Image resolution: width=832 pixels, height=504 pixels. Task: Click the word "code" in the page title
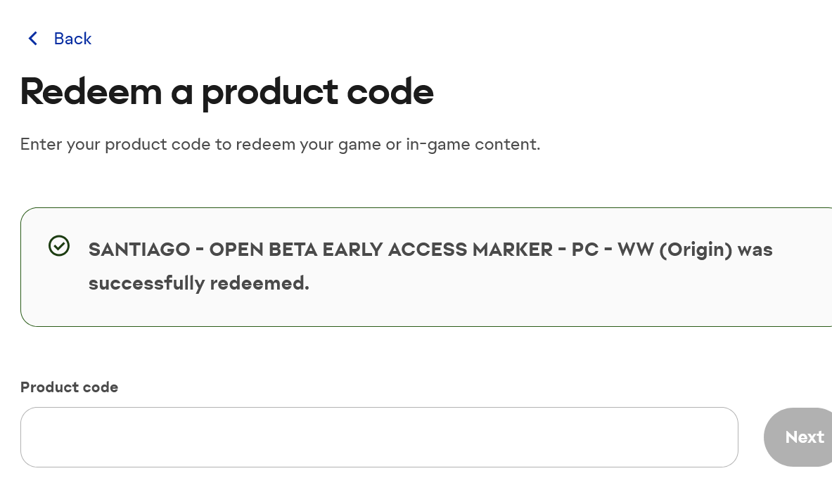(390, 92)
